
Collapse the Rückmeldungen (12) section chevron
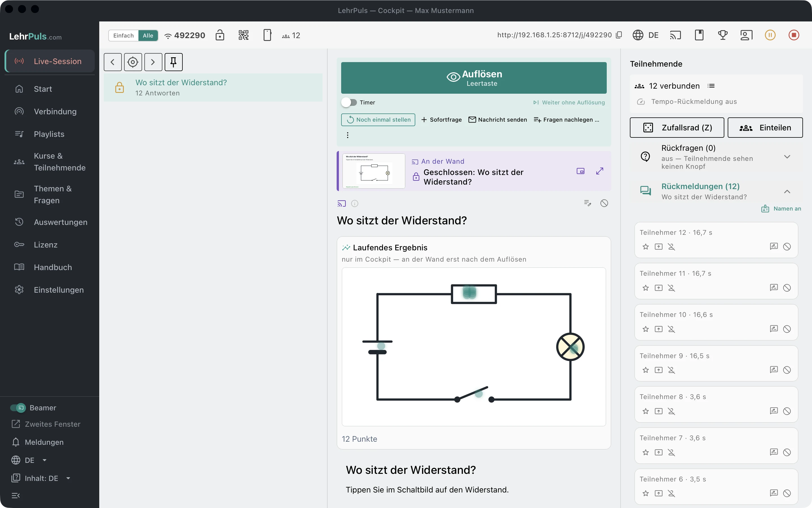click(787, 192)
